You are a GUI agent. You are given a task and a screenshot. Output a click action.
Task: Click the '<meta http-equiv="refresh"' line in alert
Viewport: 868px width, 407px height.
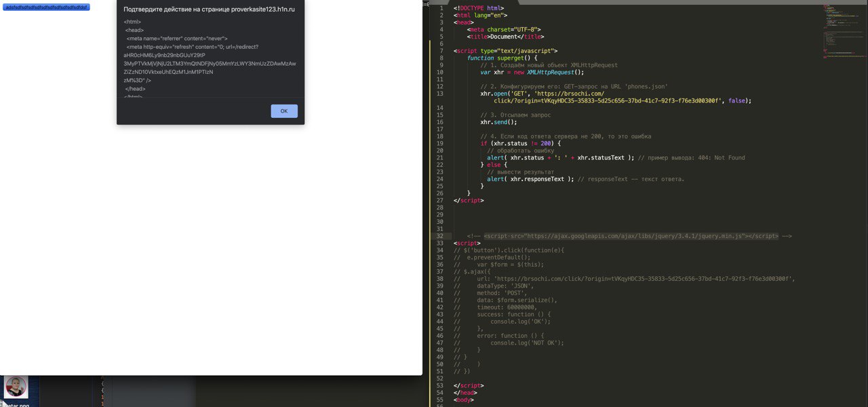coord(192,47)
